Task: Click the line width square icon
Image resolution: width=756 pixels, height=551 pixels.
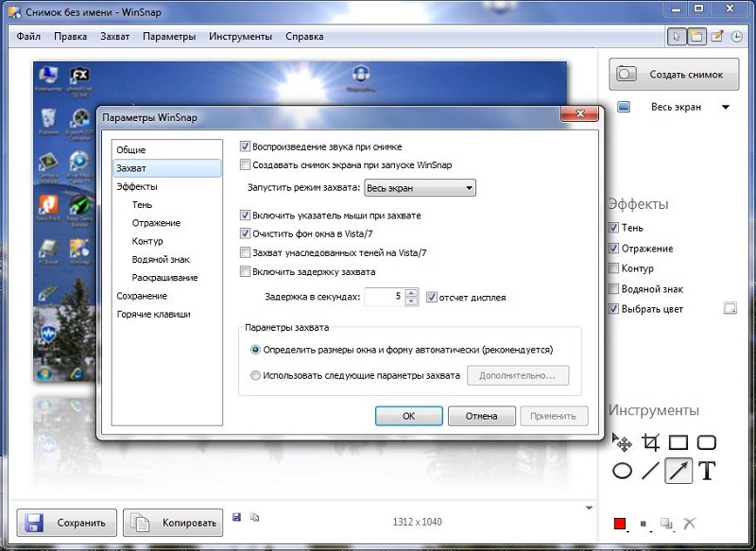Action: click(x=644, y=524)
